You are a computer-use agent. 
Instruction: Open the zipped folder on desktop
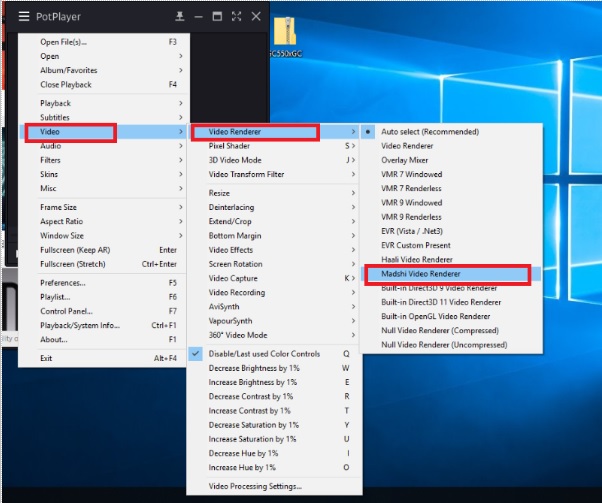tap(285, 38)
